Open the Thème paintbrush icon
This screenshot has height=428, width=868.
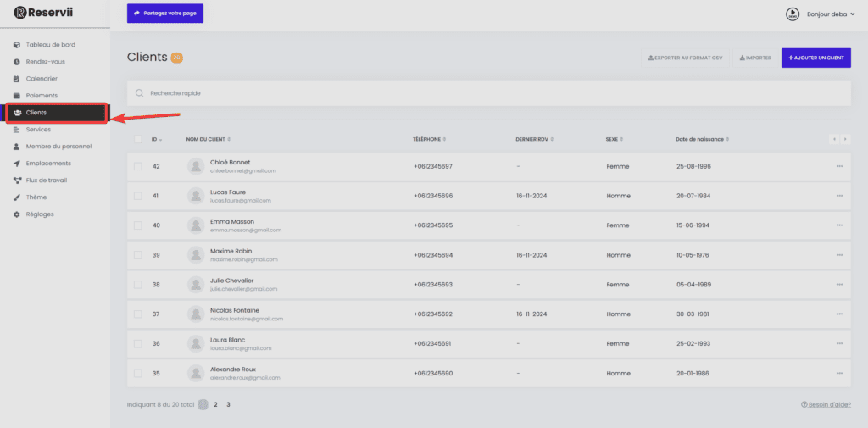[x=17, y=197]
